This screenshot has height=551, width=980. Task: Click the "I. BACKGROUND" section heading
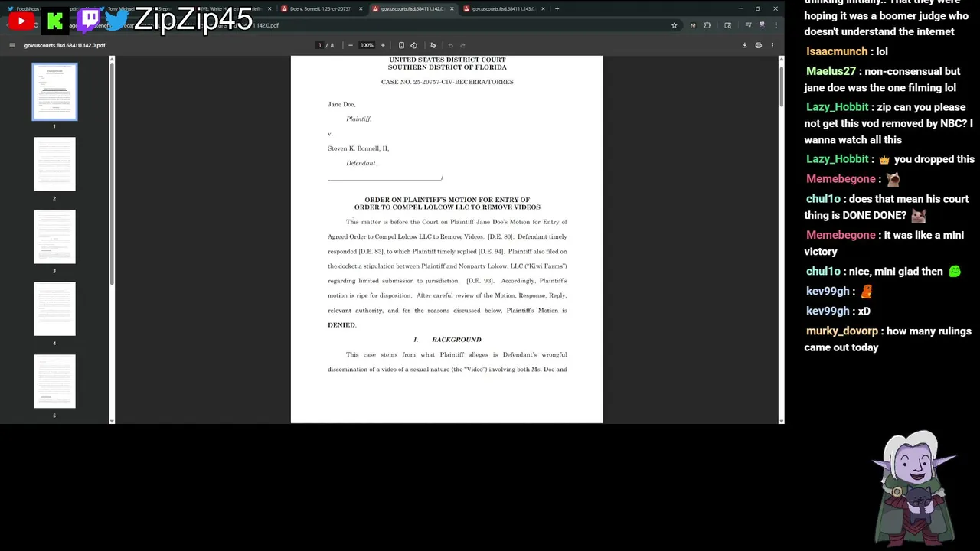click(x=447, y=340)
